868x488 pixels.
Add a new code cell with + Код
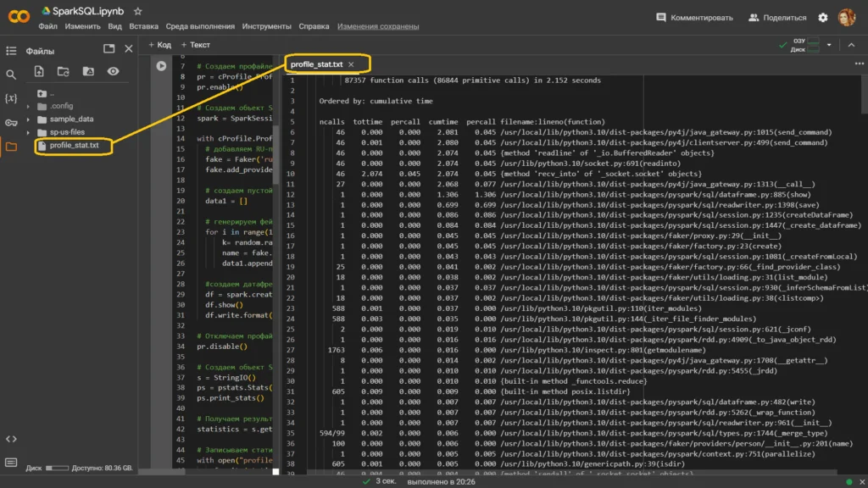[159, 45]
